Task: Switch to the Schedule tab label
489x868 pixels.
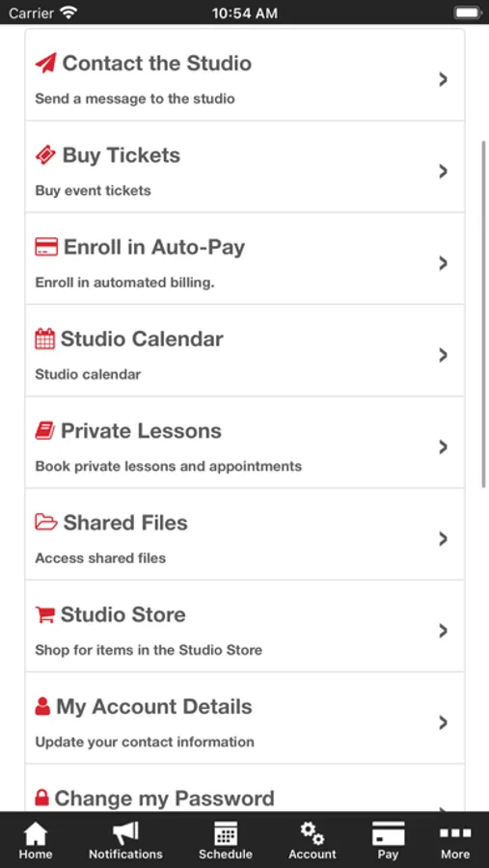Action: [226, 854]
